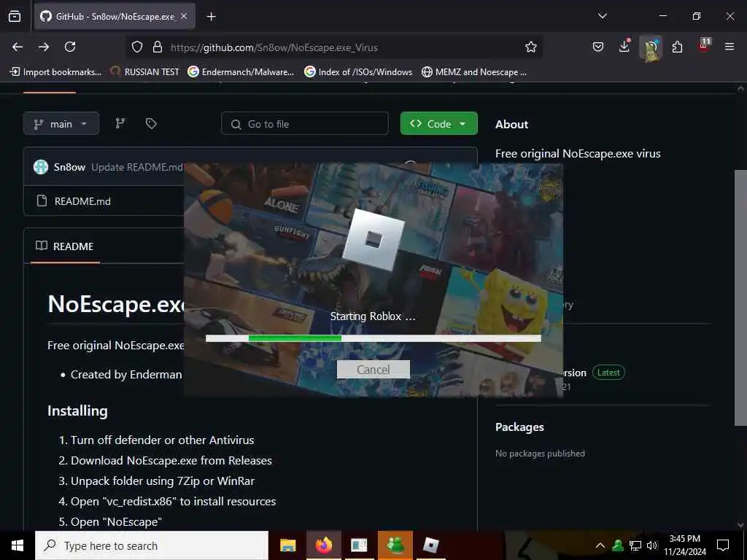Screen dimensions: 747x560
Task: Open the RUSSIAN TEST bookmark
Action: point(144,72)
